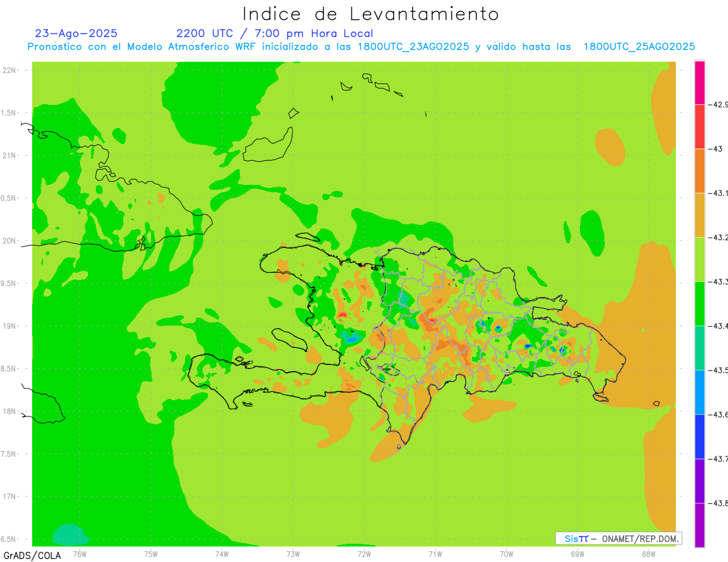Image resolution: width=728 pixels, height=562 pixels.
Task: Click the yellow-green color bar segment between -43.2 and -43.3
Action: click(699, 259)
